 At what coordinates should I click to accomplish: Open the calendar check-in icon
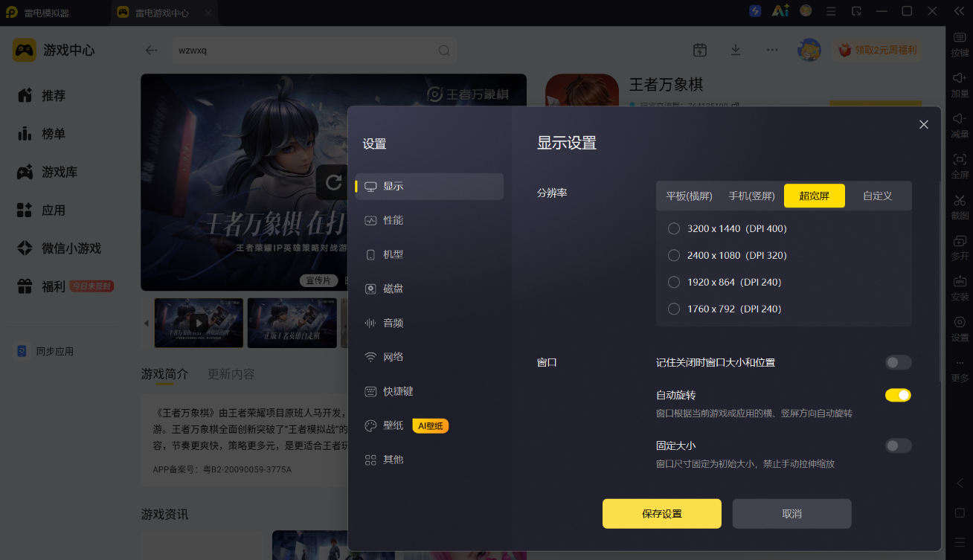699,50
